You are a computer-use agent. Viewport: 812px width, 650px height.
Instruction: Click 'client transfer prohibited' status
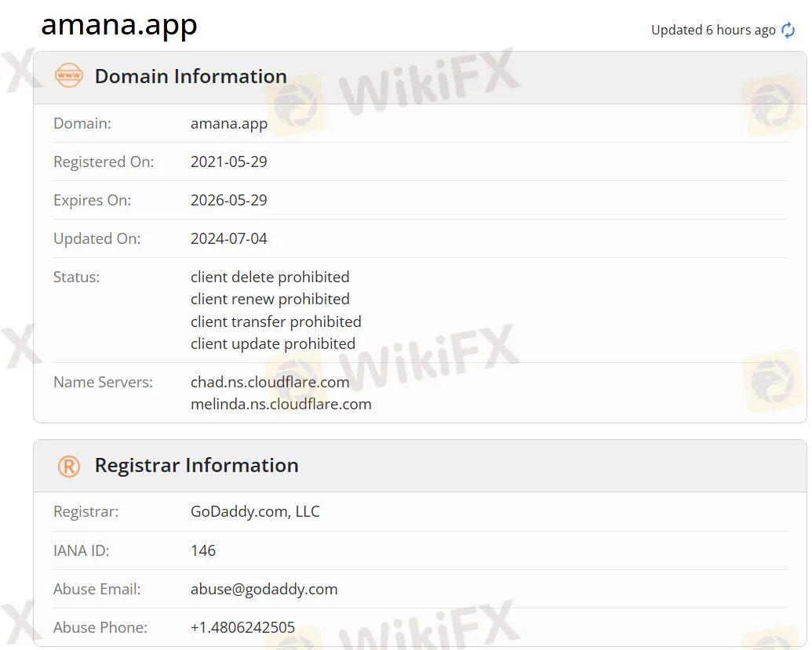click(276, 321)
